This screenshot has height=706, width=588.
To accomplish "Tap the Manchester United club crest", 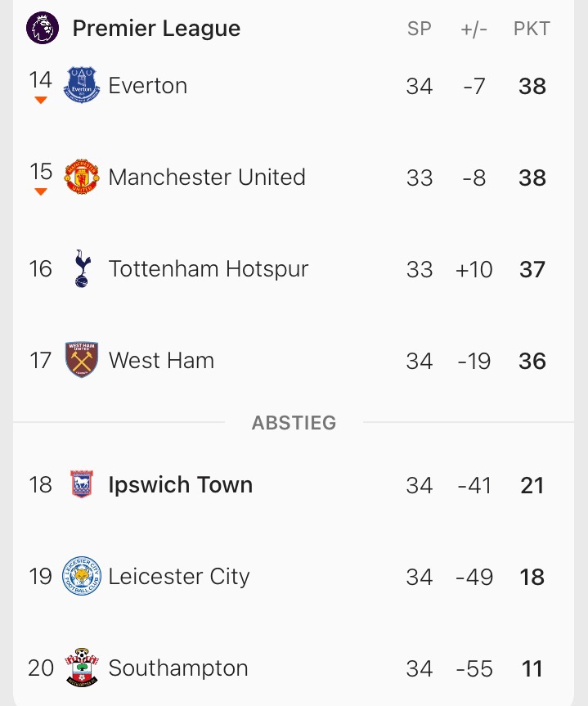I will [x=82, y=177].
